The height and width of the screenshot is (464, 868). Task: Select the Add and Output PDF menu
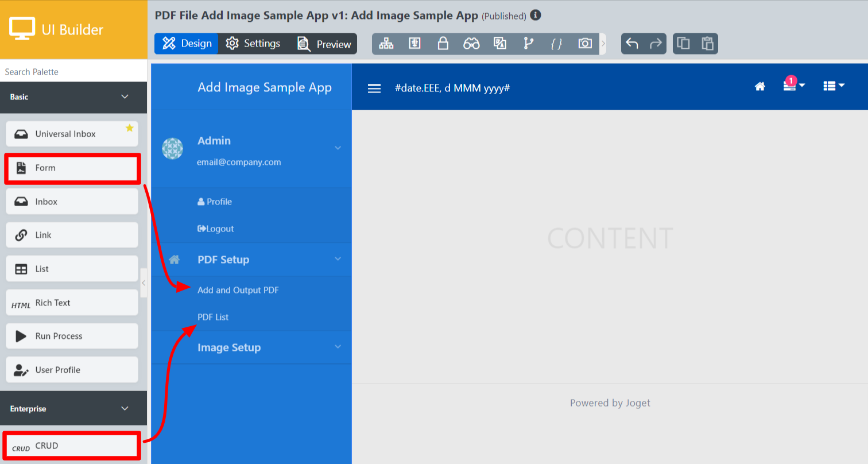[238, 290]
